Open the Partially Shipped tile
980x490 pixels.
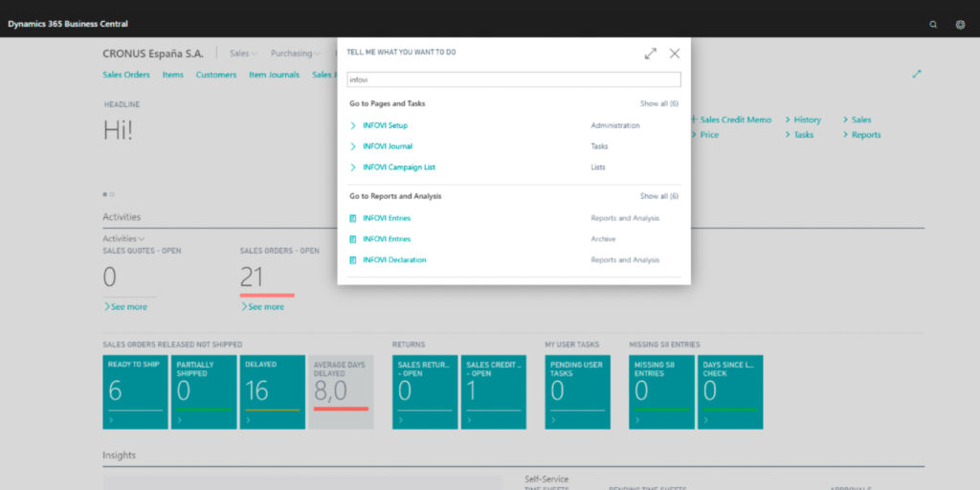[204, 391]
